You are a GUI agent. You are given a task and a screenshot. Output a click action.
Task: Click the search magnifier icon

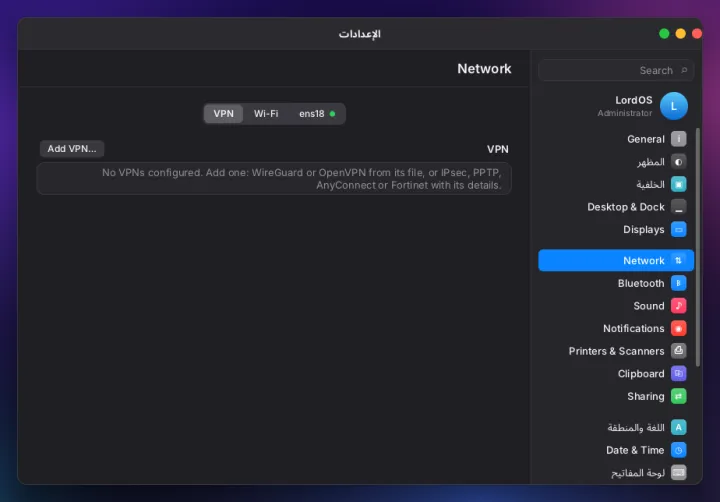click(x=684, y=70)
